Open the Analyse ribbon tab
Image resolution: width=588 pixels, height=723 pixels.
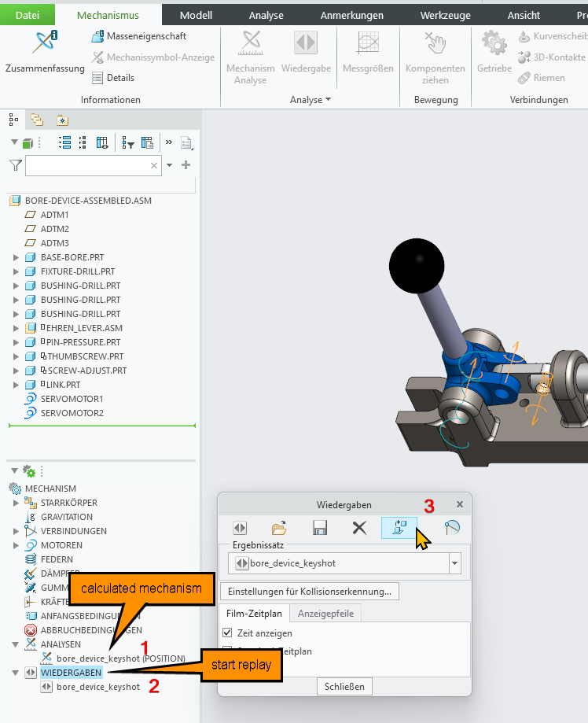(x=266, y=15)
